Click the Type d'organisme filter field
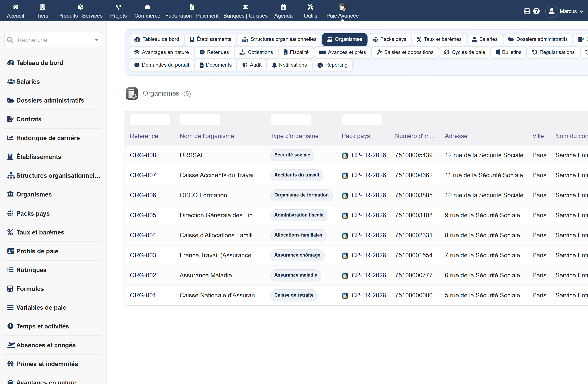588x384 pixels. [291, 120]
